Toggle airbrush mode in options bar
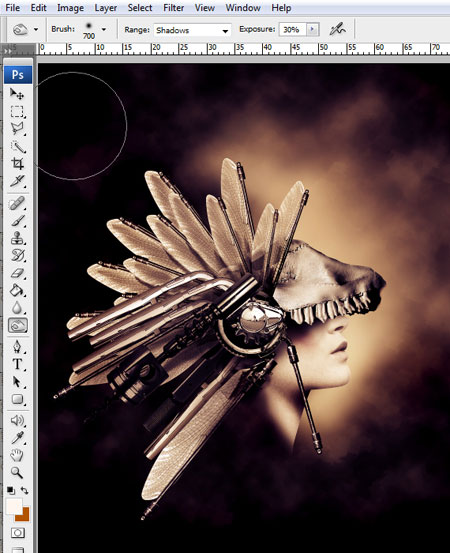 click(338, 30)
